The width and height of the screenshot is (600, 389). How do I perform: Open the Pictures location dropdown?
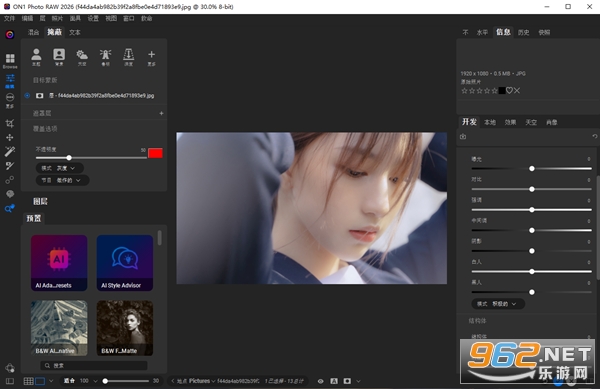[202, 381]
